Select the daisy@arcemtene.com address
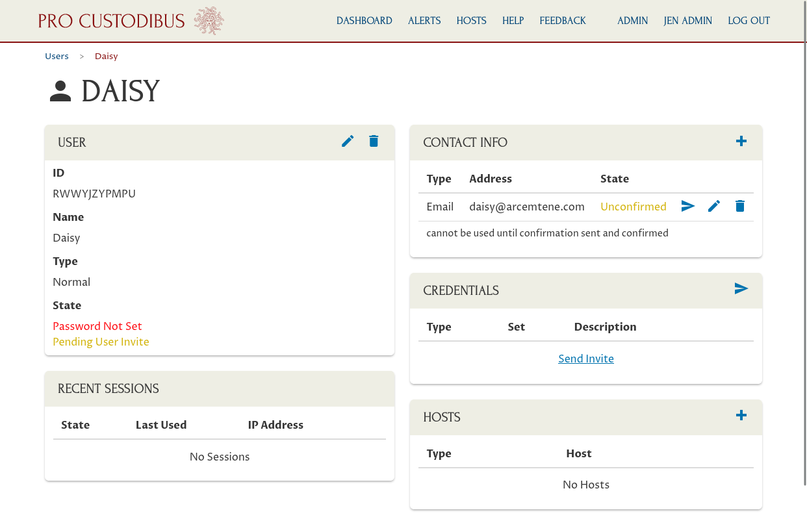Viewport: 807px width, 532px height. coord(527,207)
